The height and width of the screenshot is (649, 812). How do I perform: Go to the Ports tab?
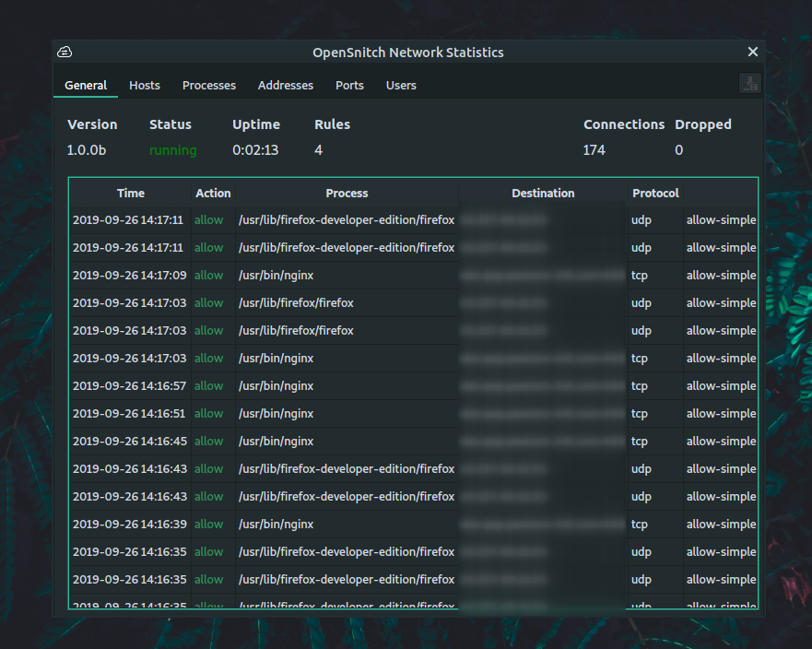point(349,86)
